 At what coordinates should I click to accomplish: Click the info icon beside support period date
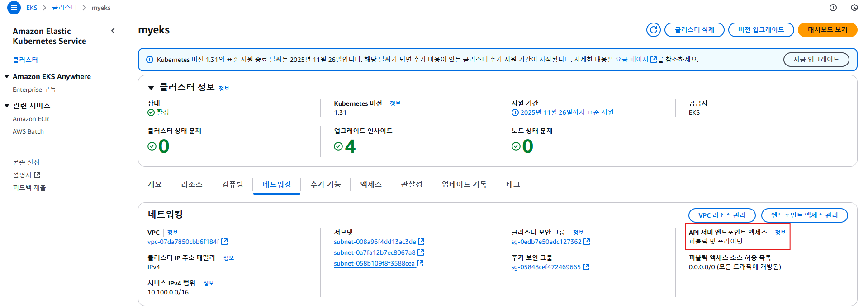pos(515,112)
